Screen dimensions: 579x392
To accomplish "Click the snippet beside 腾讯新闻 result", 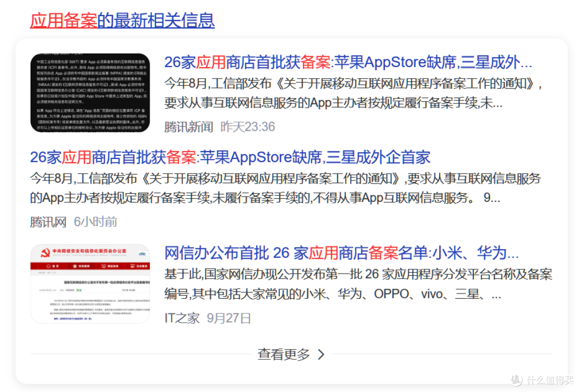I will tap(353, 93).
